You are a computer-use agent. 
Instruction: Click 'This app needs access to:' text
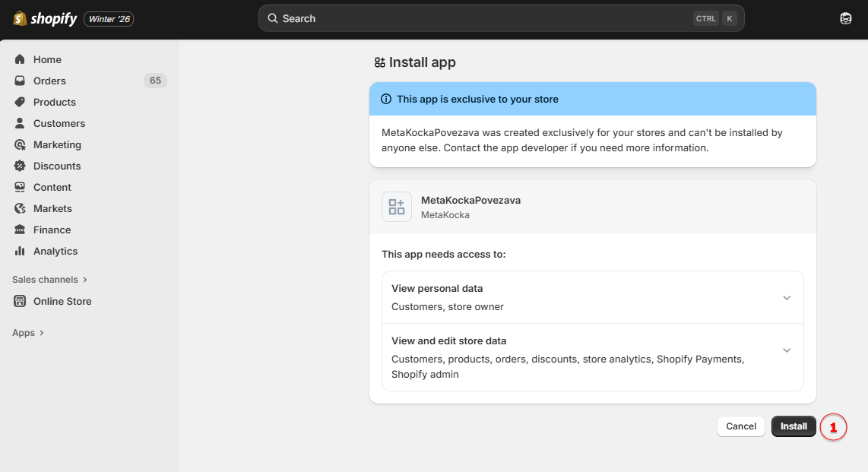coord(443,254)
